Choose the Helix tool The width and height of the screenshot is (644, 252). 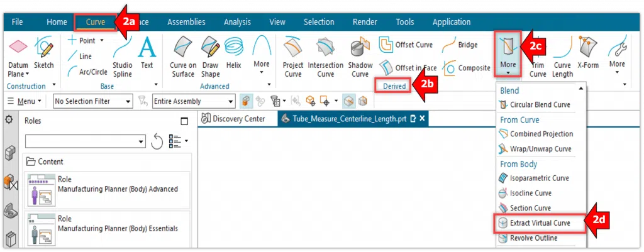pyautogui.click(x=234, y=53)
